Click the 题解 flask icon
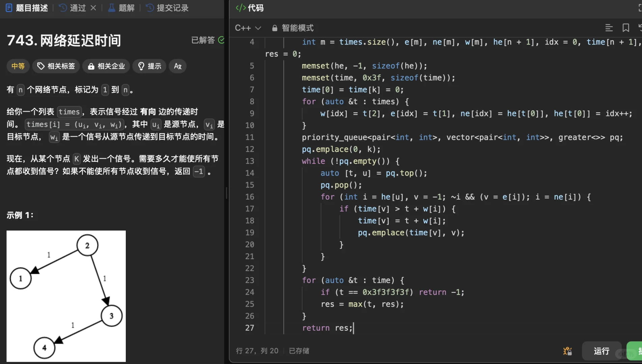This screenshot has width=642, height=364. 112,8
